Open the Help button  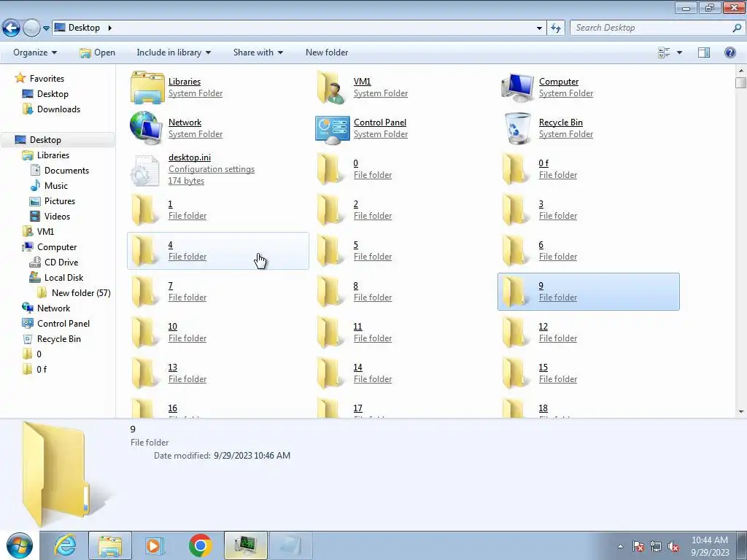pos(729,52)
